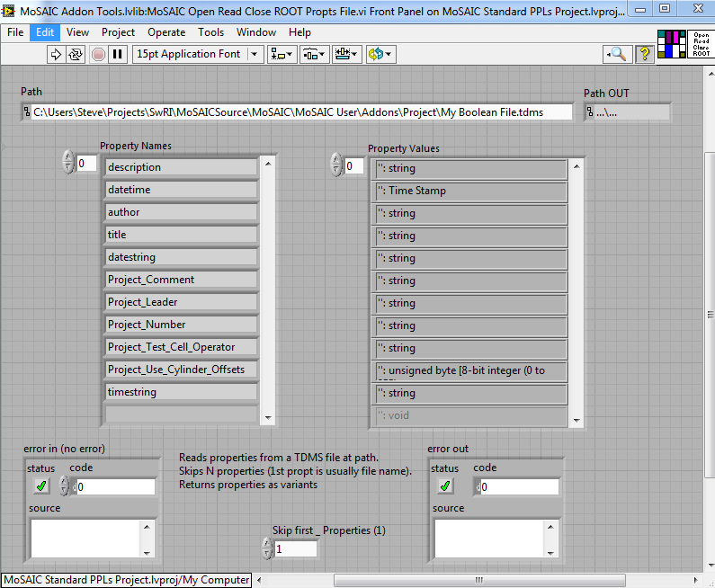Viewport: 715px width, 588px height.
Task: Select the 'Project_Test_Cell_Operator' entry
Action: coord(181,347)
